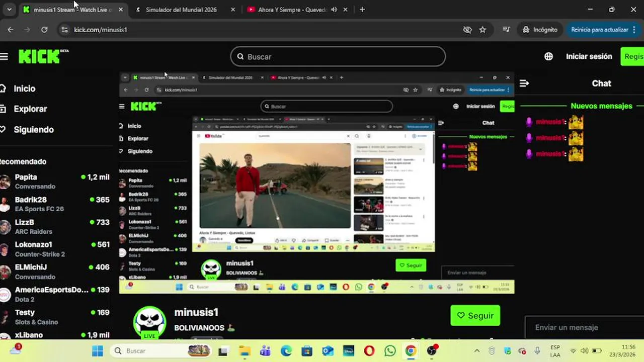
Task: Click the Chrome icon in the taskbar
Action: [411, 351]
